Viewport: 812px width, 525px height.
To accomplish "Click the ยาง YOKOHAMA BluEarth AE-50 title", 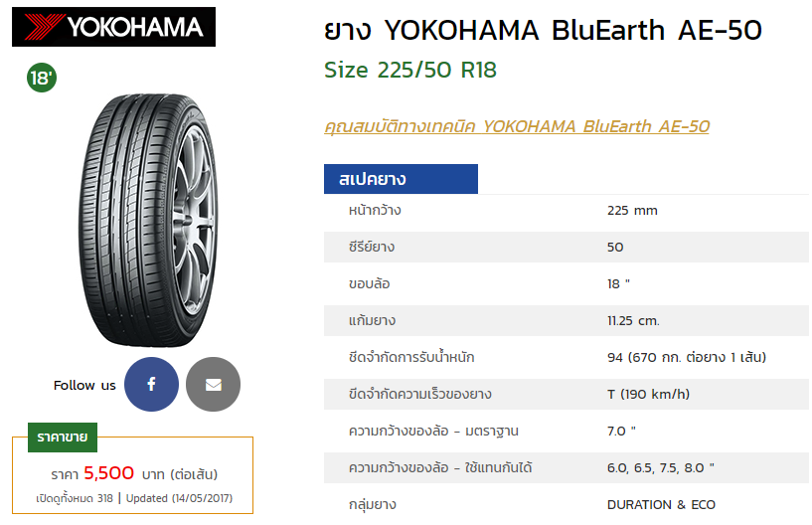I will tap(543, 31).
